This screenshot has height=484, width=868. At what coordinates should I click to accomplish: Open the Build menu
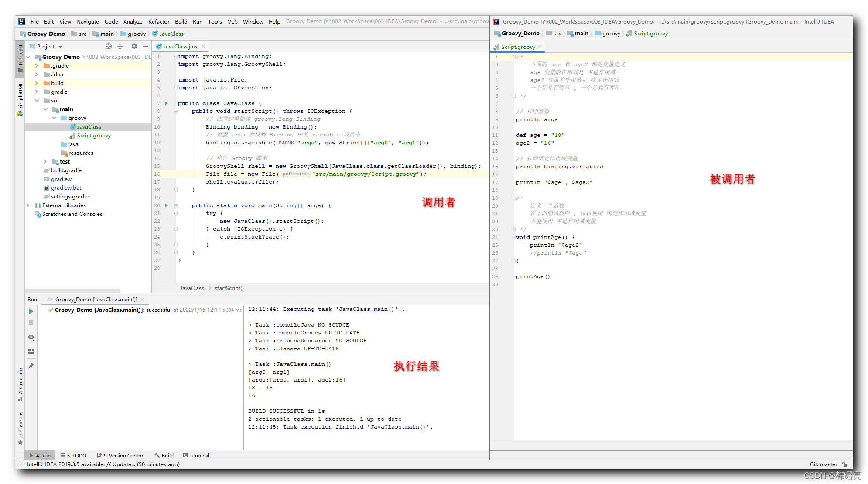(181, 21)
